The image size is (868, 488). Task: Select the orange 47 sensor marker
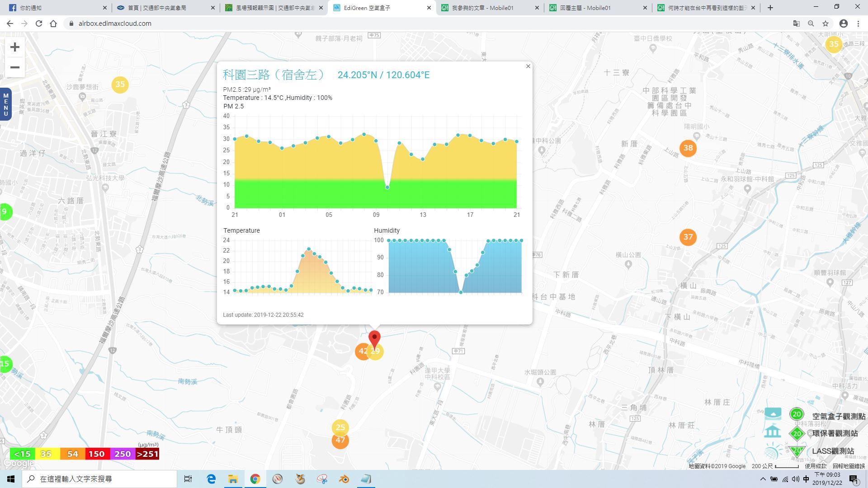(x=340, y=441)
